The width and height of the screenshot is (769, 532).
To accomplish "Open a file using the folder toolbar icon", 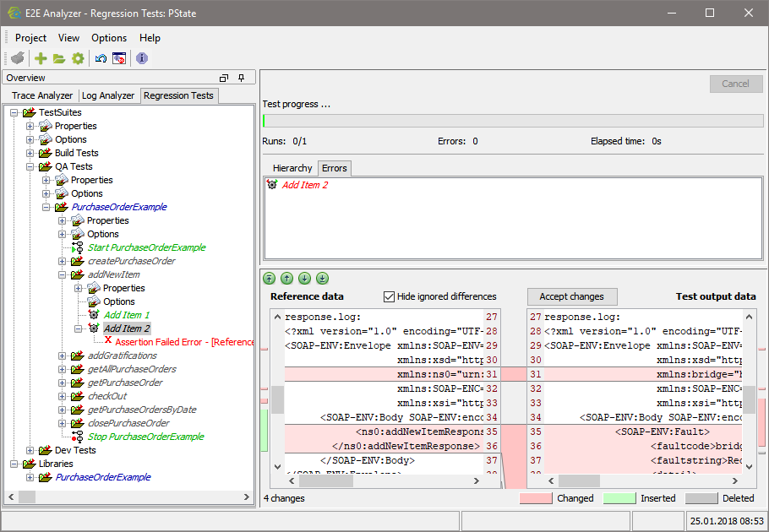I will (x=57, y=58).
